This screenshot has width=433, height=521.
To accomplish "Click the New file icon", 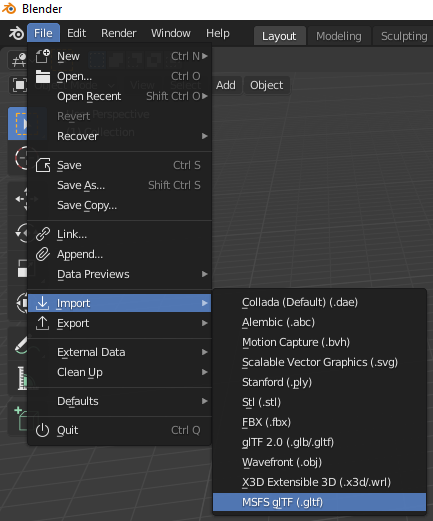I will [x=43, y=56].
